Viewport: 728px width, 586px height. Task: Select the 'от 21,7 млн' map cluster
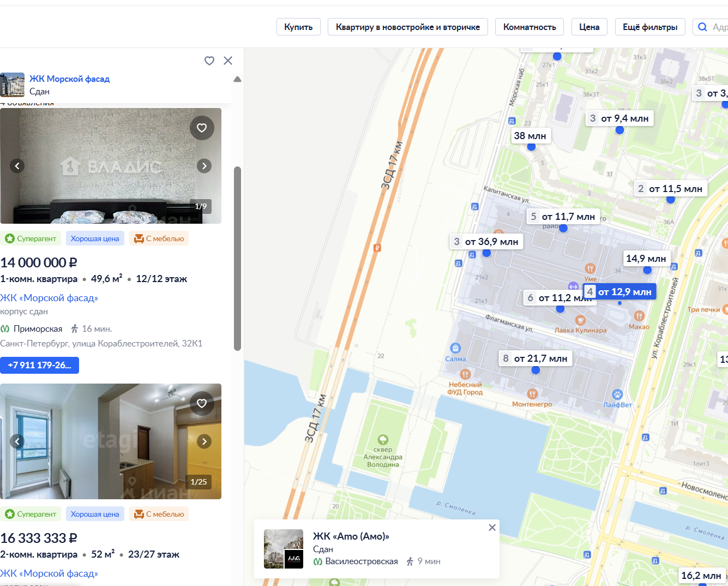click(x=536, y=358)
